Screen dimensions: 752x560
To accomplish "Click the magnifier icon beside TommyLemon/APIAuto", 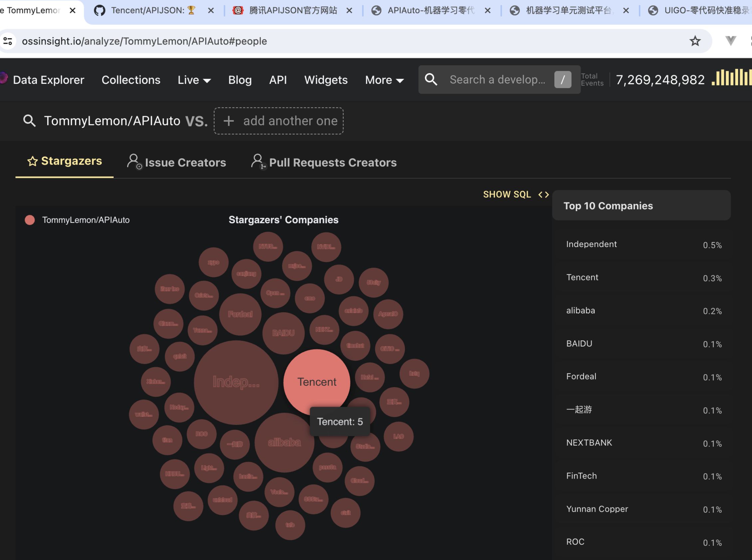I will (29, 121).
